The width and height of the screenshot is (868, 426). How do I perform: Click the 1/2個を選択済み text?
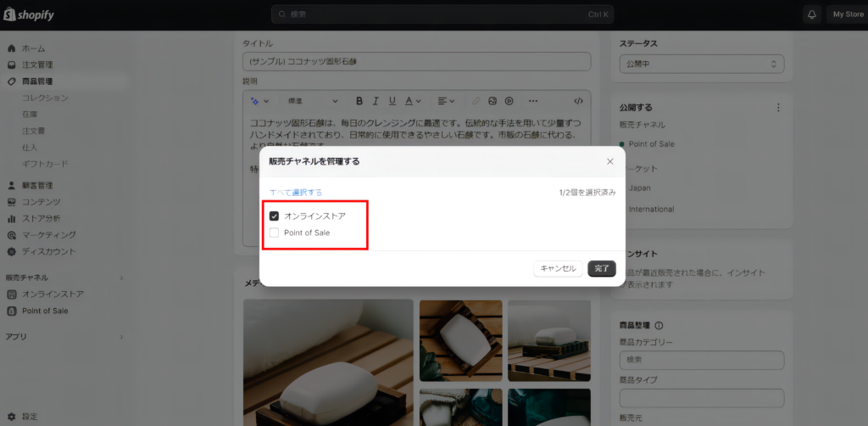coord(587,193)
